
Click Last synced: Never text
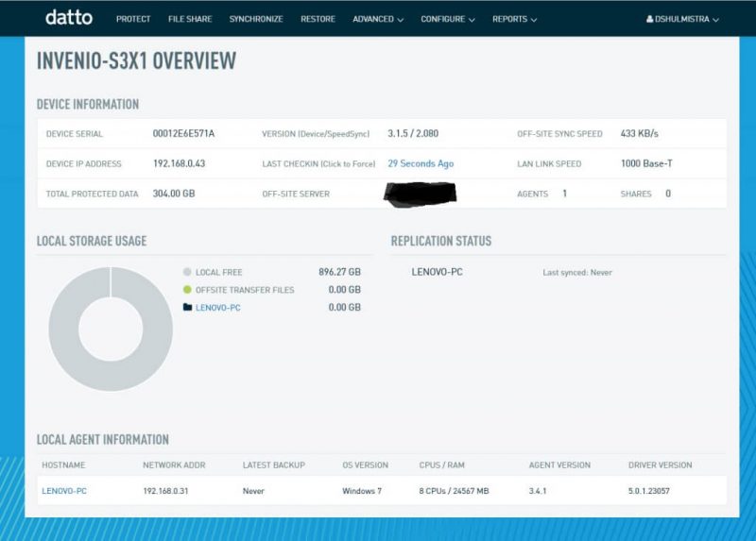(577, 272)
